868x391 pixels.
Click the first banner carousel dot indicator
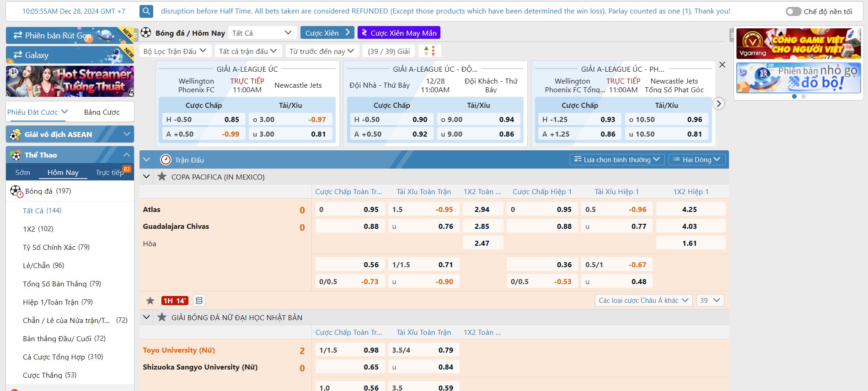click(x=794, y=96)
